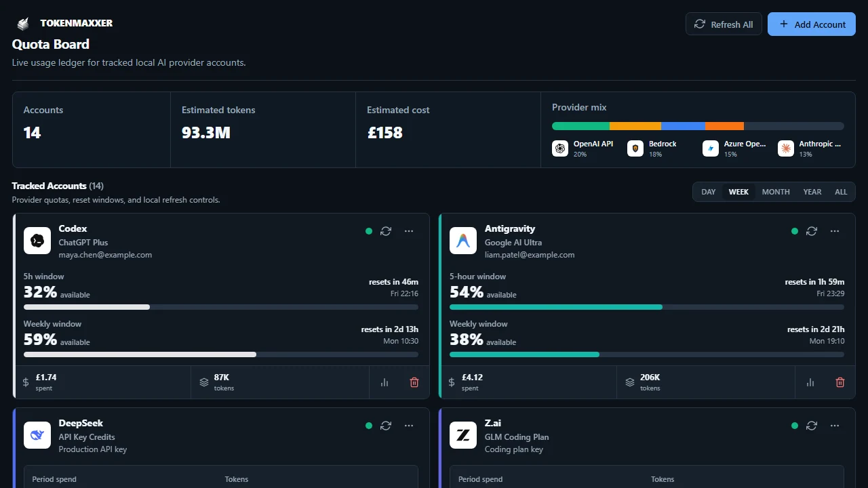
Task: Click the Bedrock provider icon
Action: 635,148
